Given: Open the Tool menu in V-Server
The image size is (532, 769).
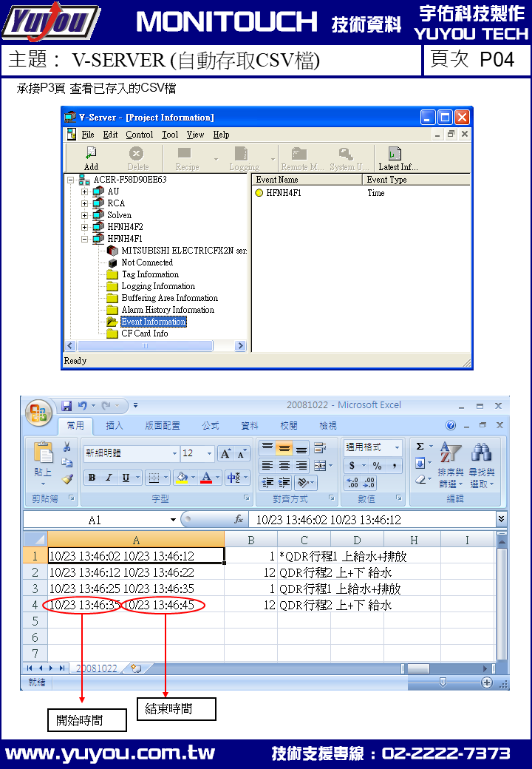Looking at the screenshot, I should point(170,135).
